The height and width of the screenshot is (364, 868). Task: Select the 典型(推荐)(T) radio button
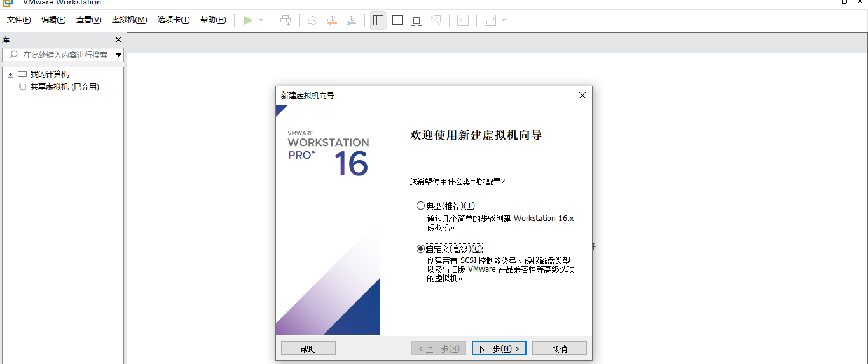coord(420,206)
